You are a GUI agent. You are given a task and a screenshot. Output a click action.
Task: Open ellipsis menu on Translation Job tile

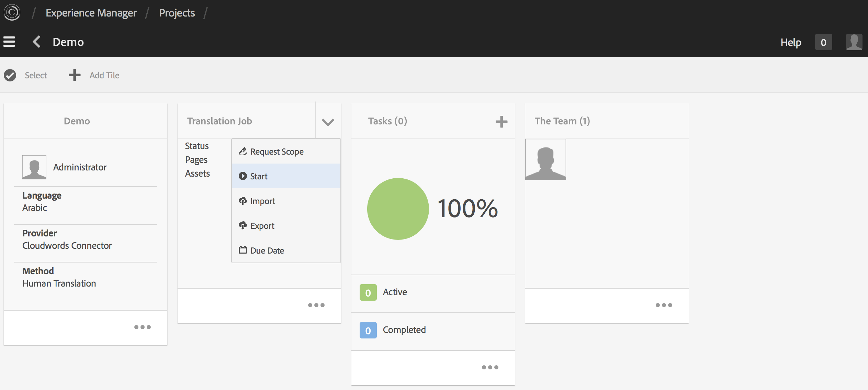click(316, 305)
